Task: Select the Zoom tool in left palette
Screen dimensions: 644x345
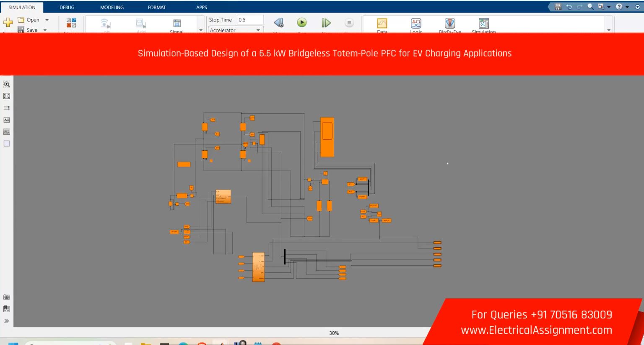Action: click(x=7, y=84)
